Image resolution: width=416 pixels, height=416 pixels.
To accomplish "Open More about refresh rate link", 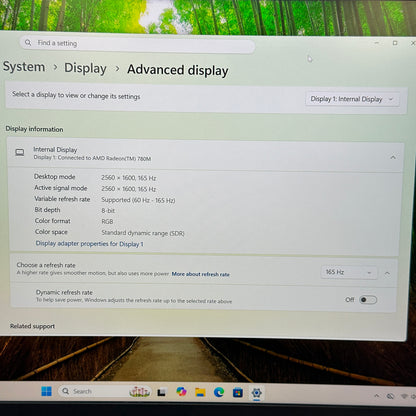I will point(200,274).
